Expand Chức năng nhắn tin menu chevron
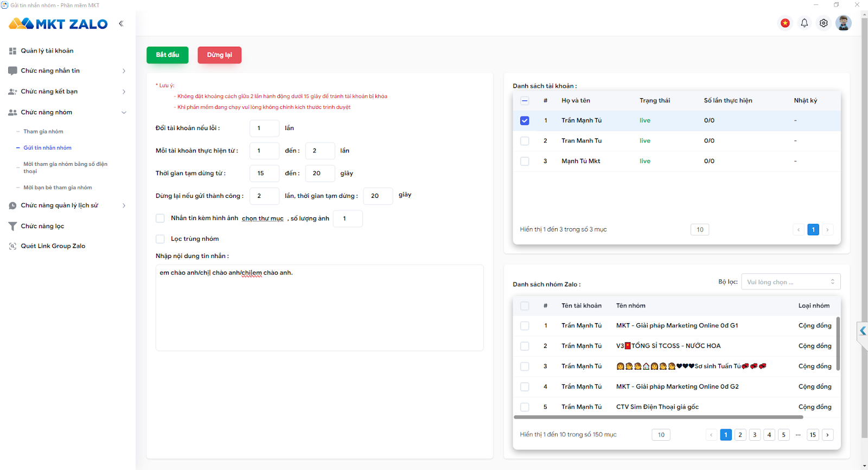The image size is (868, 470). point(124,71)
